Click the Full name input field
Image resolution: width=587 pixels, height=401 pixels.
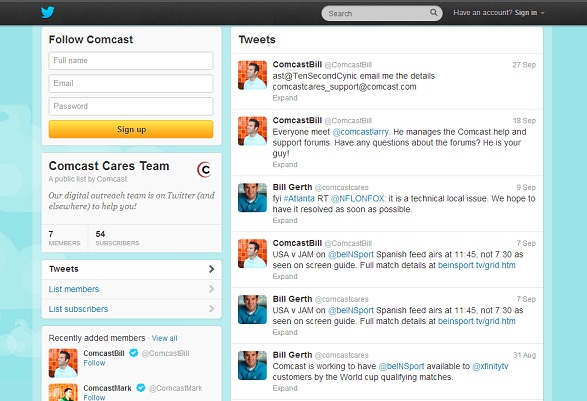131,61
